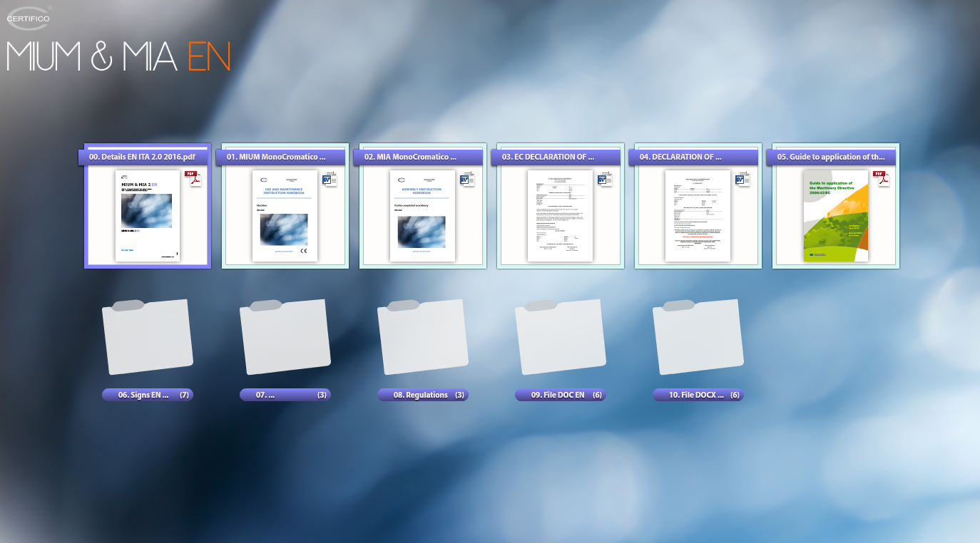Click the 07. folder label with 3 items
The height and width of the screenshot is (543, 980).
pos(285,395)
